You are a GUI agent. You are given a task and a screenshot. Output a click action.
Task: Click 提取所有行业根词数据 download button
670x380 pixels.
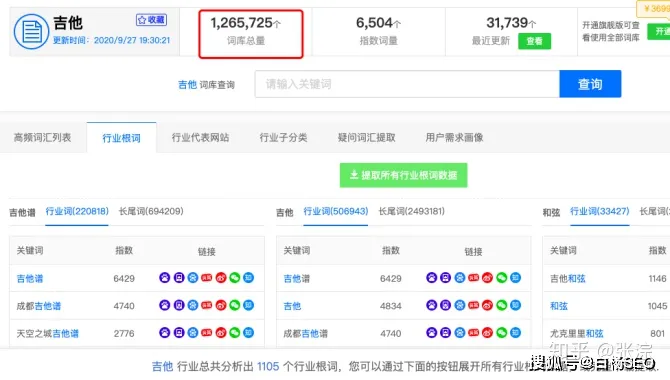(x=403, y=175)
